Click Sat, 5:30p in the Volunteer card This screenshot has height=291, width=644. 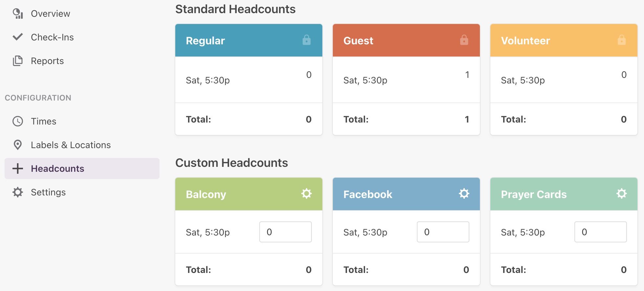523,80
